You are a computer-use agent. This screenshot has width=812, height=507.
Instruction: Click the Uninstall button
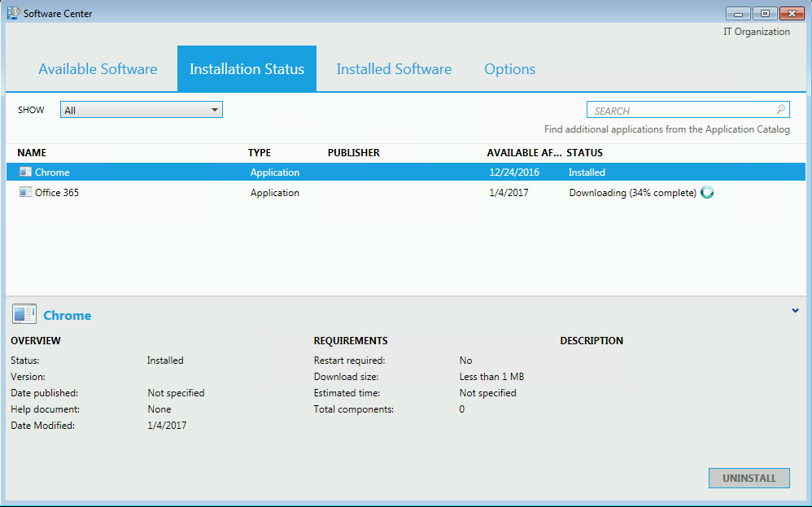(749, 479)
